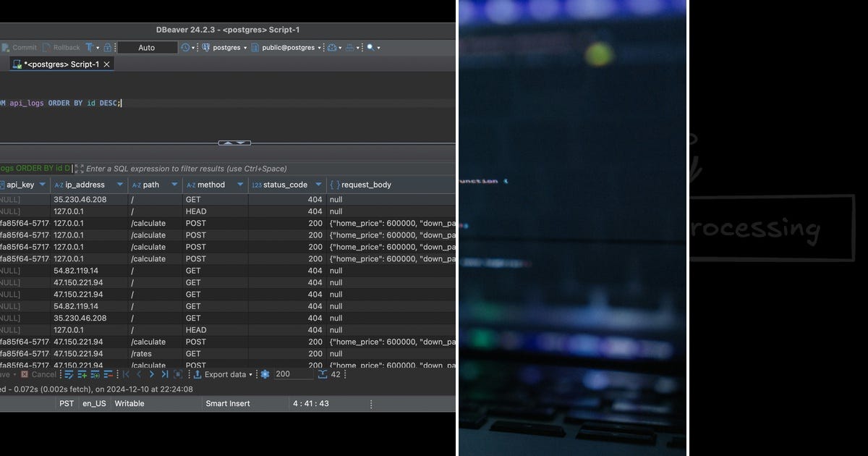Toggle the results panel collapse handle
The height and width of the screenshot is (456, 868).
tap(234, 143)
